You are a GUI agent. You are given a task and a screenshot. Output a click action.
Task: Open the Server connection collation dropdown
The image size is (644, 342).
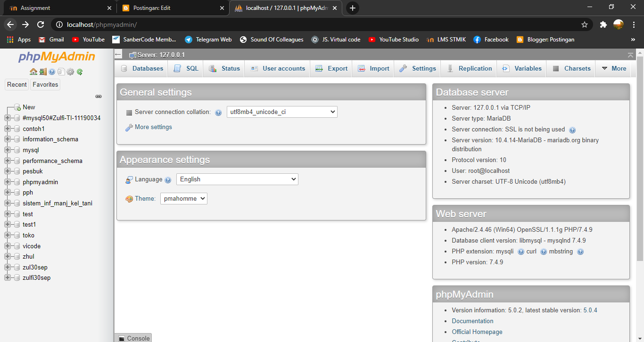[x=282, y=112]
